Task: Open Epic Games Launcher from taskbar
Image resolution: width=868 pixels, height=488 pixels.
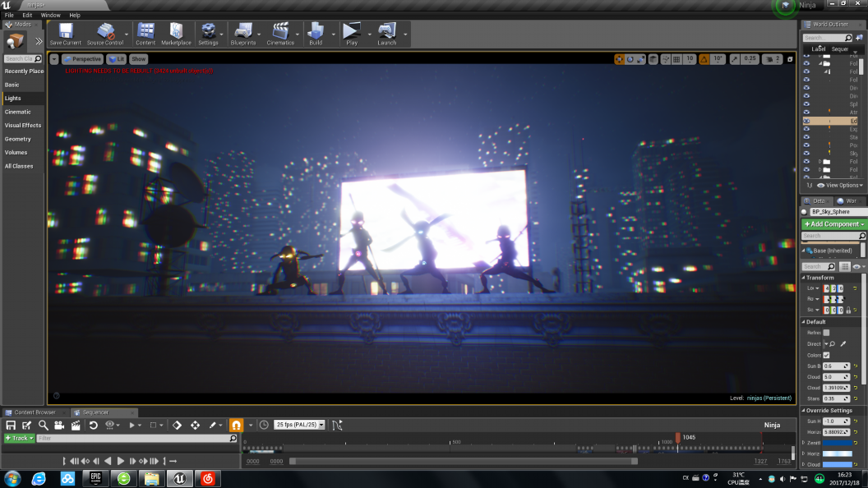Action: pos(96,479)
